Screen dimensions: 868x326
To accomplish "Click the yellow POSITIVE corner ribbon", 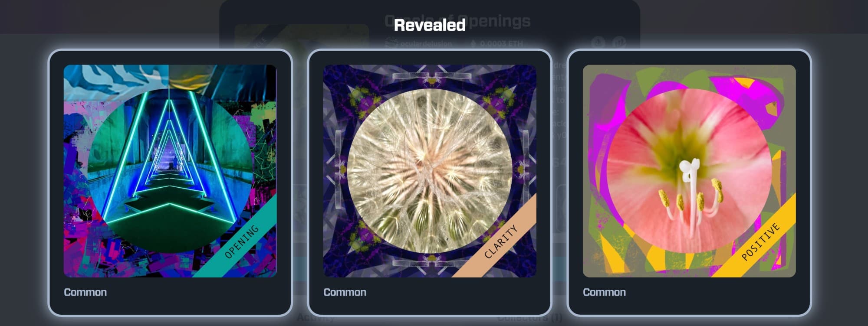I will point(760,241).
